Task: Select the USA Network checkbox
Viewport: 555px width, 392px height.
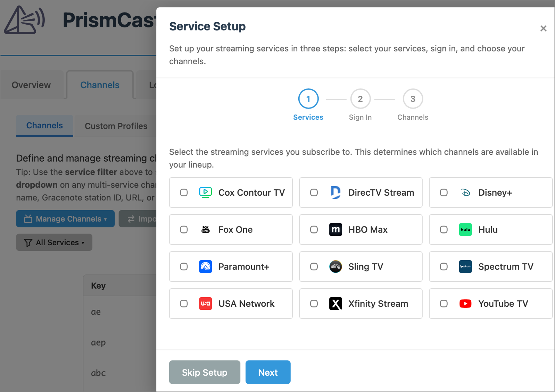Action: click(184, 304)
